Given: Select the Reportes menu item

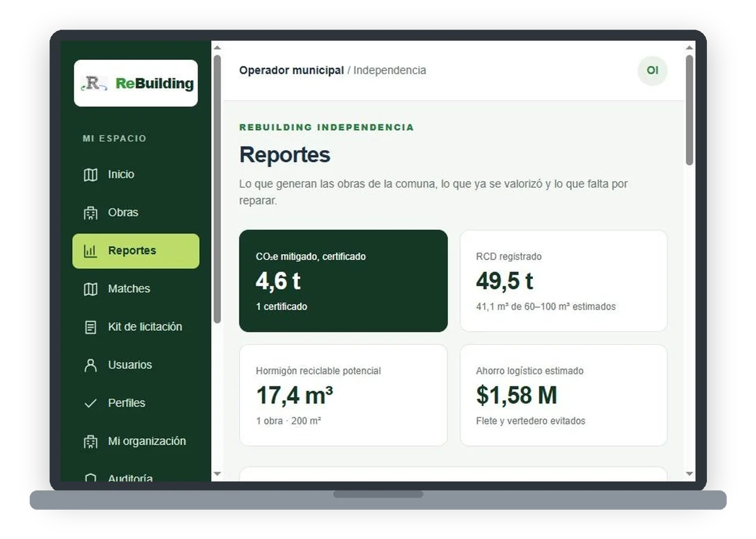Looking at the screenshot, I should (135, 251).
